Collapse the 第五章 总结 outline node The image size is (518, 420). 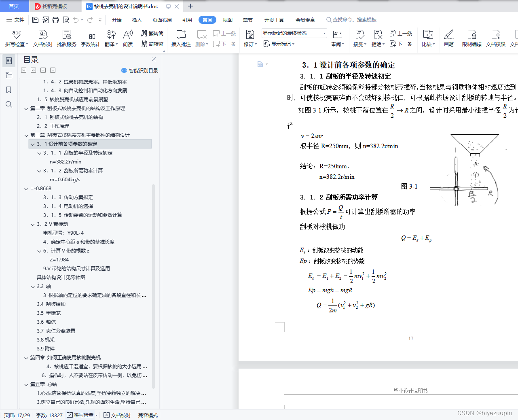tap(26, 384)
